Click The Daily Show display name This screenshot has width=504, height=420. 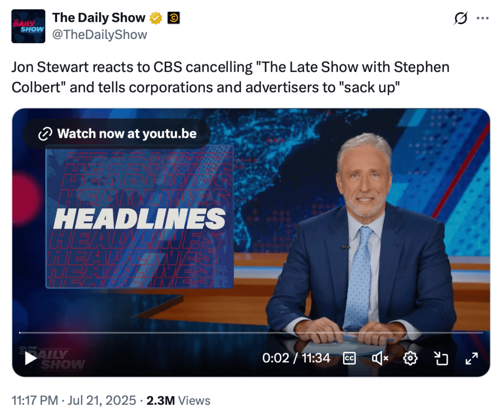pos(99,18)
